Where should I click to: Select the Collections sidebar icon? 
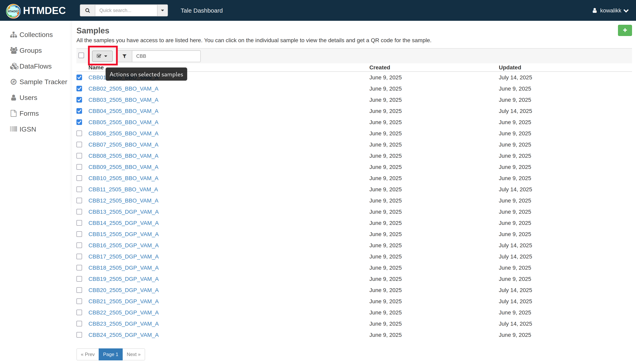(x=14, y=35)
